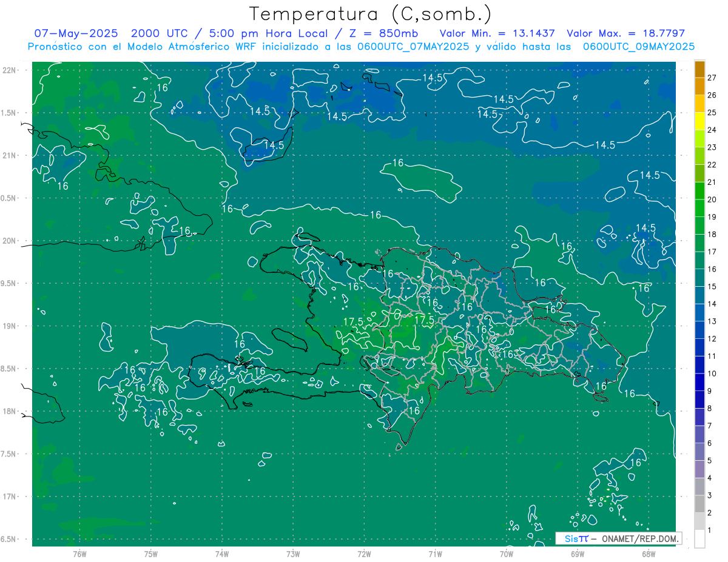This screenshot has height=562, width=728.
Task: Click the dark blue swatch labeled 10
Action: coord(699,365)
